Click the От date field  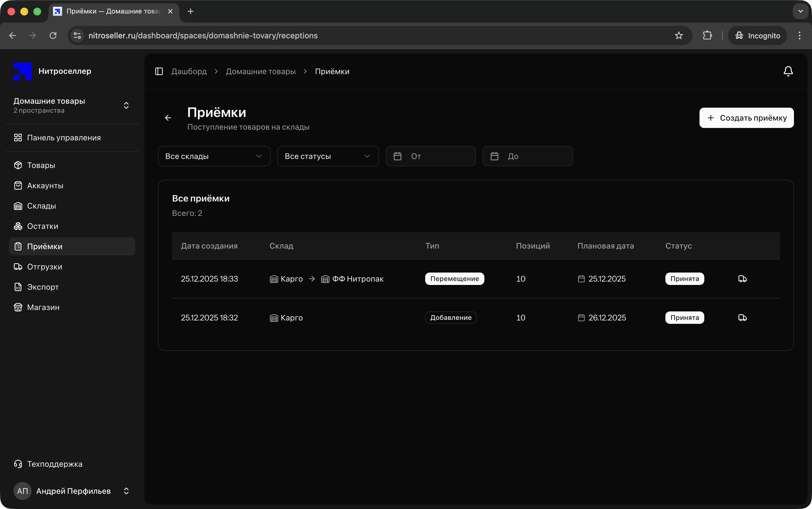pos(431,156)
